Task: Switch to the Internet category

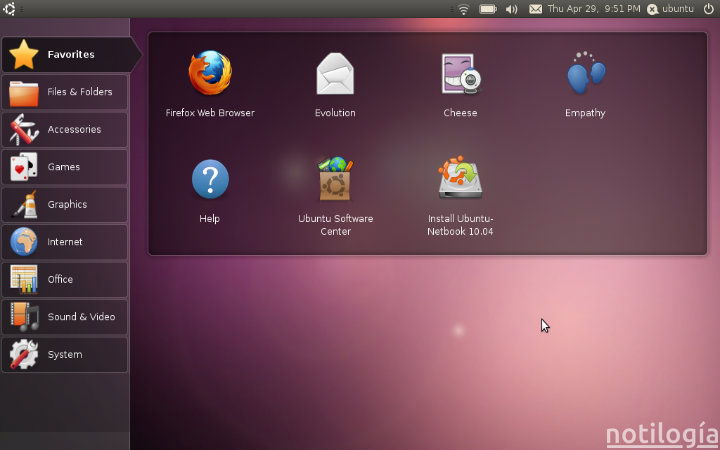Action: 65,242
